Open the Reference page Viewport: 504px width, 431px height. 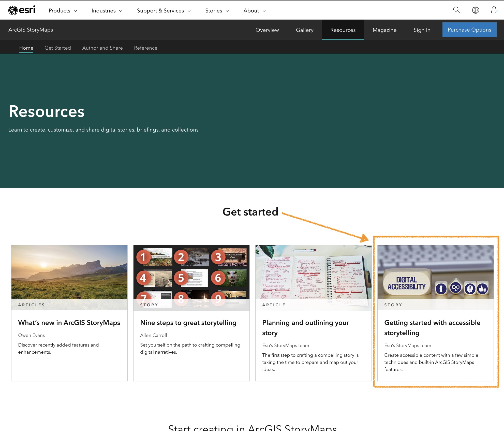click(x=145, y=48)
